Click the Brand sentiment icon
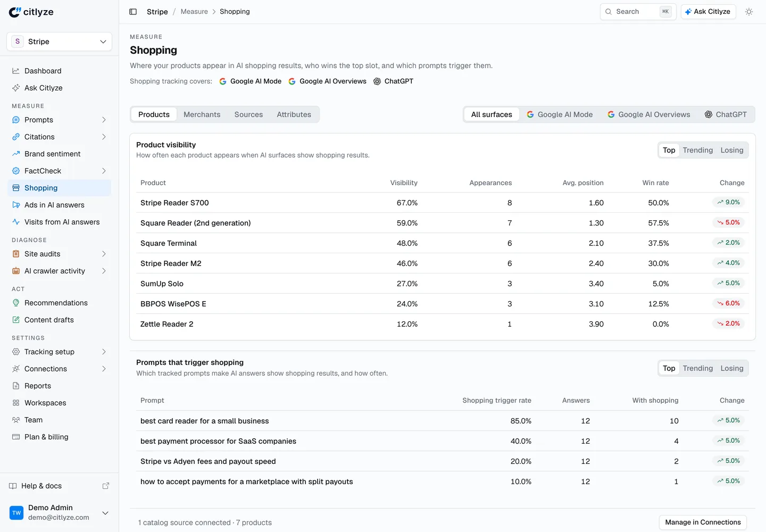766x532 pixels. (x=16, y=154)
